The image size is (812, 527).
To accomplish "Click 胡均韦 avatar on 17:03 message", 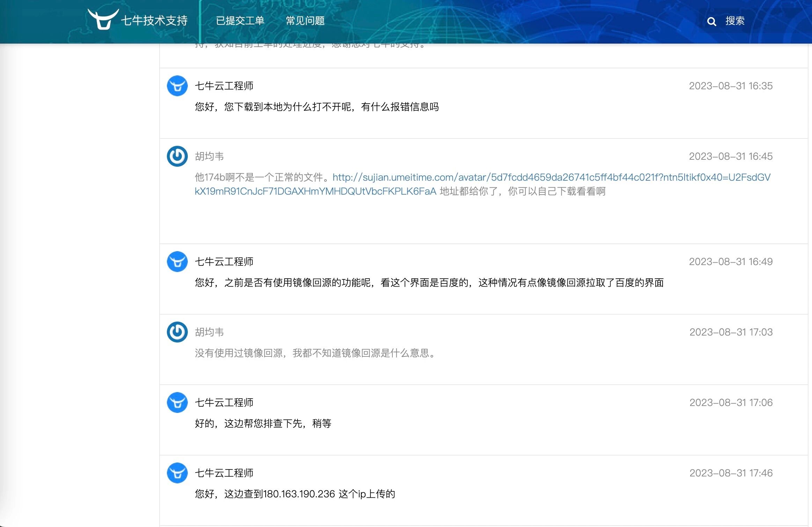I will pos(177,332).
